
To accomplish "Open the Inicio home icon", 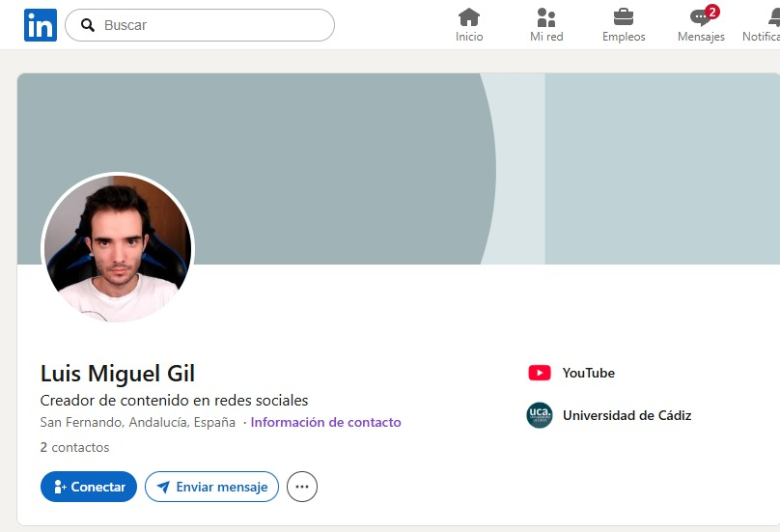I will 469,17.
